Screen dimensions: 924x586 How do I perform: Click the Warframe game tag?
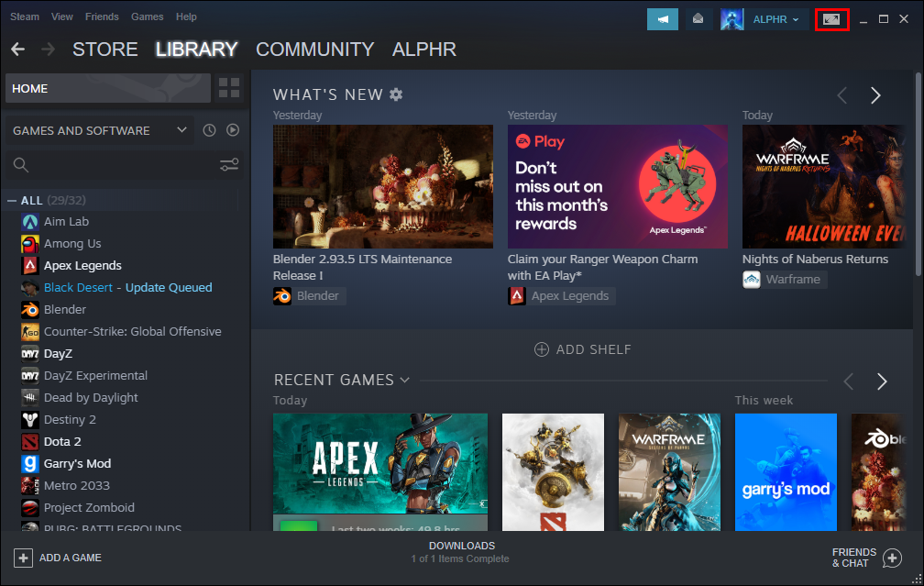pyautogui.click(x=785, y=280)
